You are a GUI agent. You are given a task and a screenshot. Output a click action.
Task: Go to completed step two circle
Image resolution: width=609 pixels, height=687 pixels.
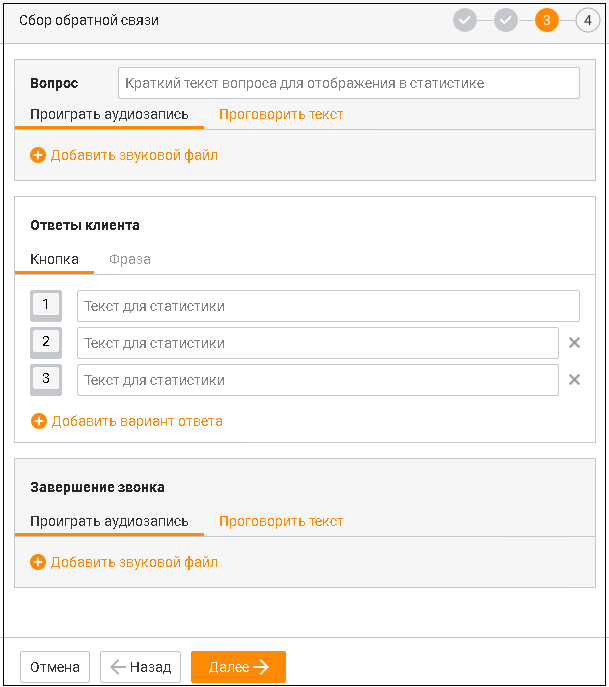[x=506, y=20]
